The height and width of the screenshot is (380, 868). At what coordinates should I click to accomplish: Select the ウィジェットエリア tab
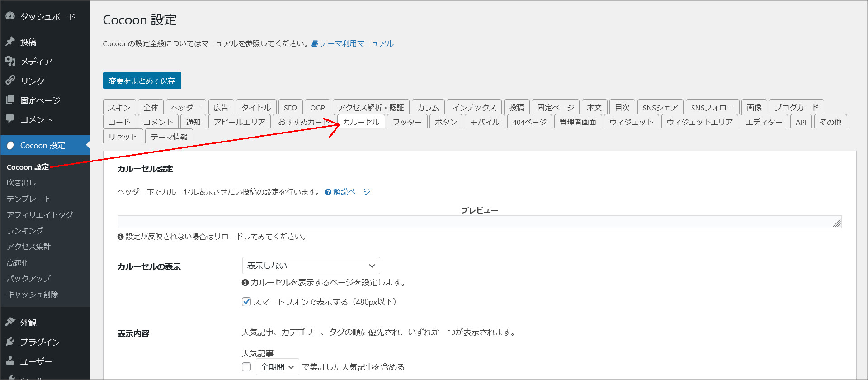click(x=699, y=122)
